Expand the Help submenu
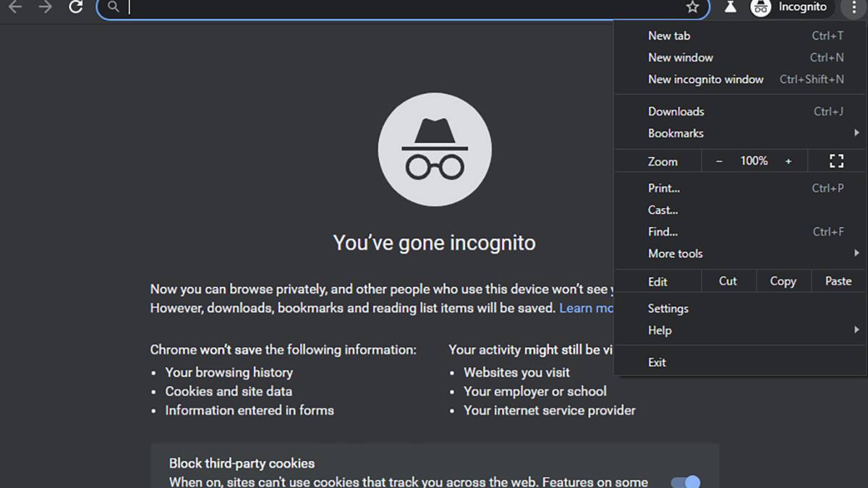This screenshot has height=488, width=868. 741,330
